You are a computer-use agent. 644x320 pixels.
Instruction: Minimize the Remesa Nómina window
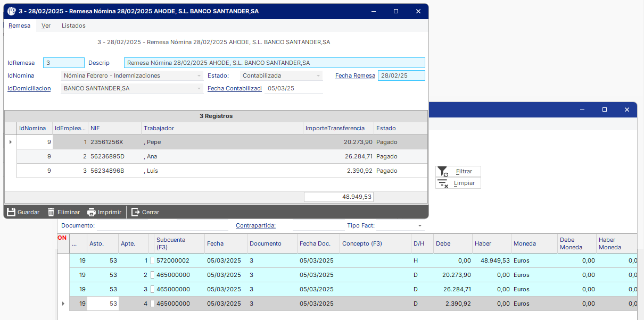coord(374,11)
